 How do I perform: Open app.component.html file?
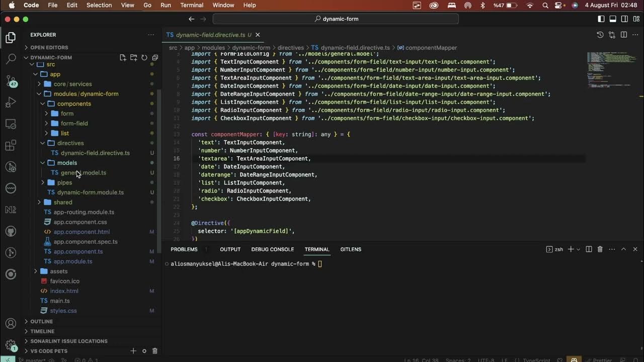pos(82,232)
